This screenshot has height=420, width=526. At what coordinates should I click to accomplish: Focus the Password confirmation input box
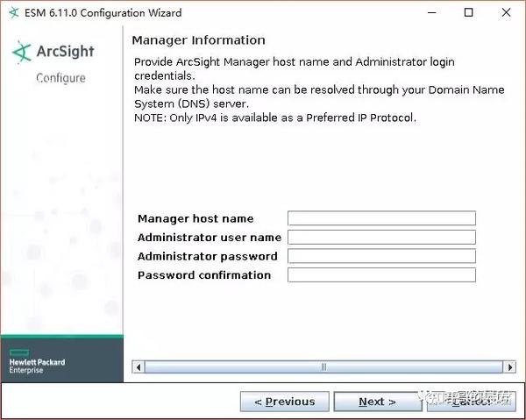(x=381, y=275)
